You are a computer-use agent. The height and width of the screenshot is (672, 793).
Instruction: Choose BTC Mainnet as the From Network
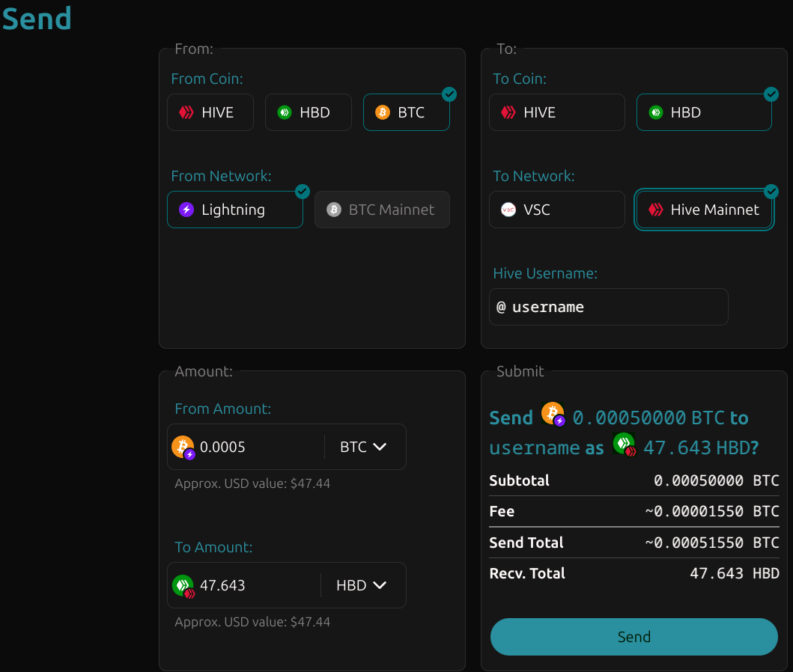click(383, 210)
